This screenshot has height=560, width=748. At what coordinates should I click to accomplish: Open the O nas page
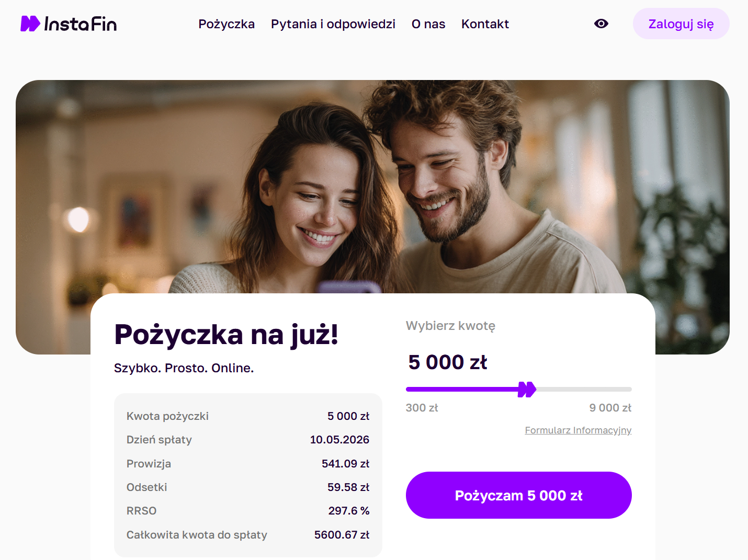(428, 24)
